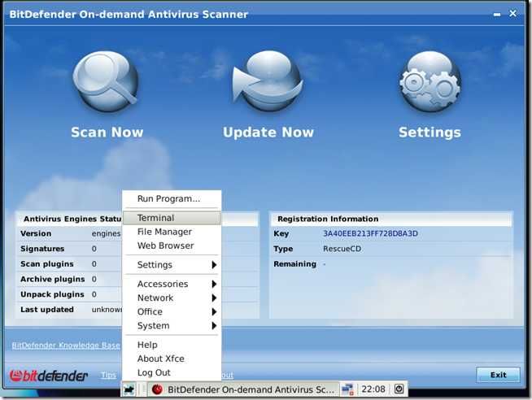Viewport: 532px width, 400px height.
Task: Click the 22:08 panel clock
Action: coord(373,389)
